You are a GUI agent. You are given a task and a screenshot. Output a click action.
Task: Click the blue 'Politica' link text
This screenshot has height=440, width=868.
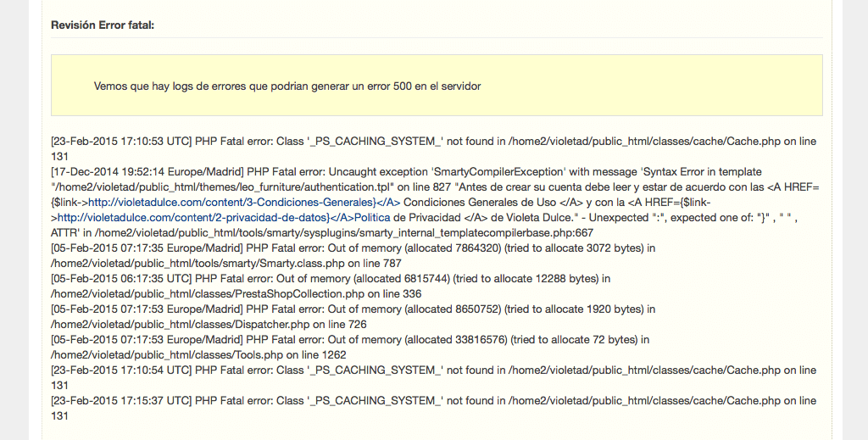[372, 218]
